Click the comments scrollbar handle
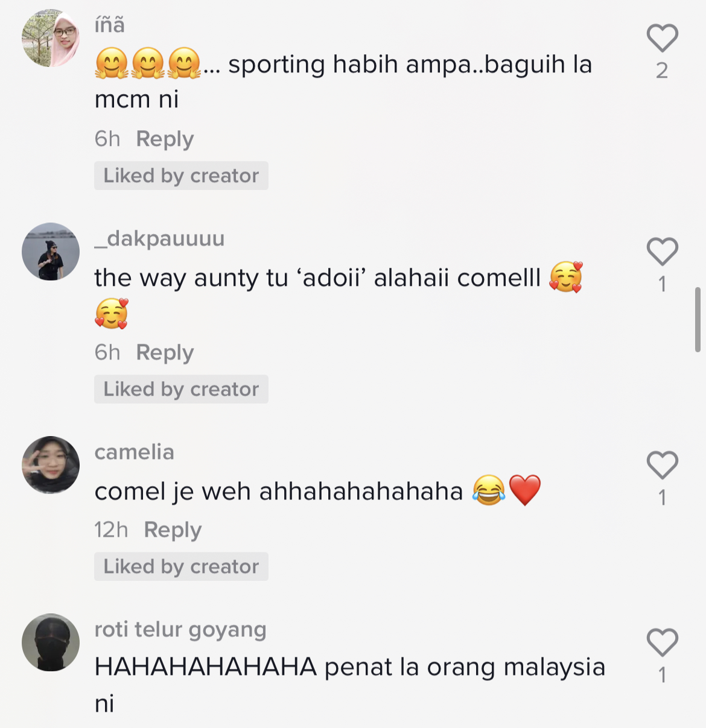The height and width of the screenshot is (728, 706). 698,320
